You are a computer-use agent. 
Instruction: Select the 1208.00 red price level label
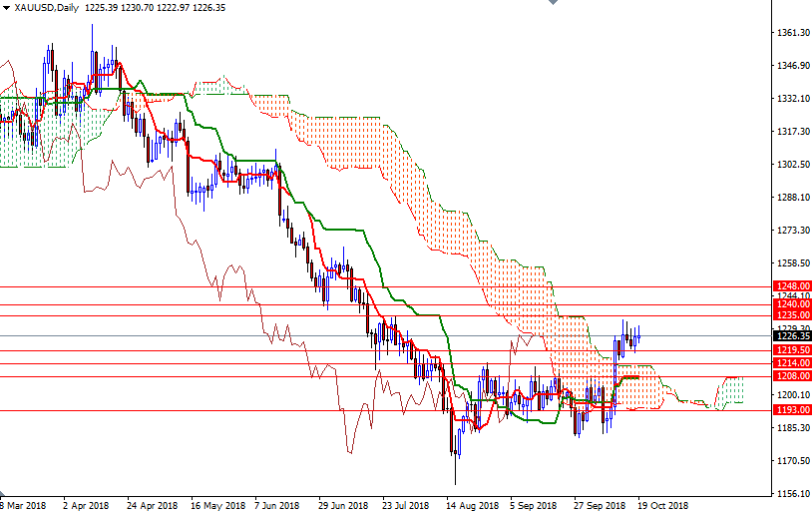(x=792, y=376)
